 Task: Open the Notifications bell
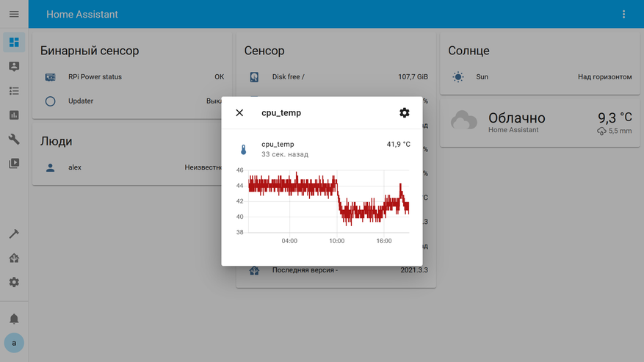coord(14,319)
